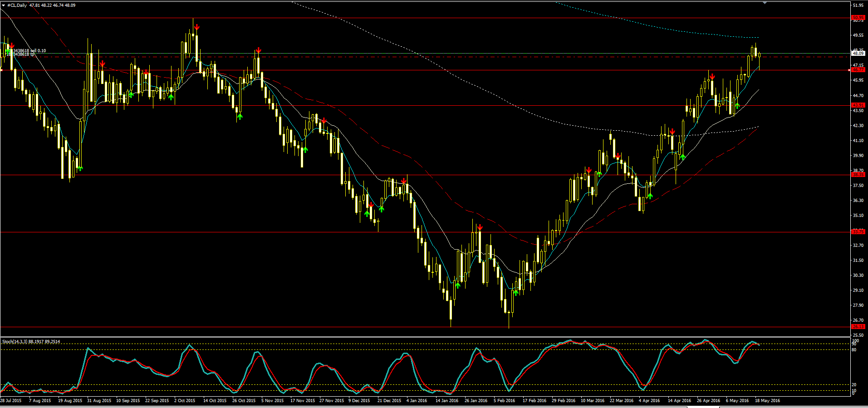The width and height of the screenshot is (868, 408).
Task: Click the red 26.13 price level label
Action: click(858, 327)
